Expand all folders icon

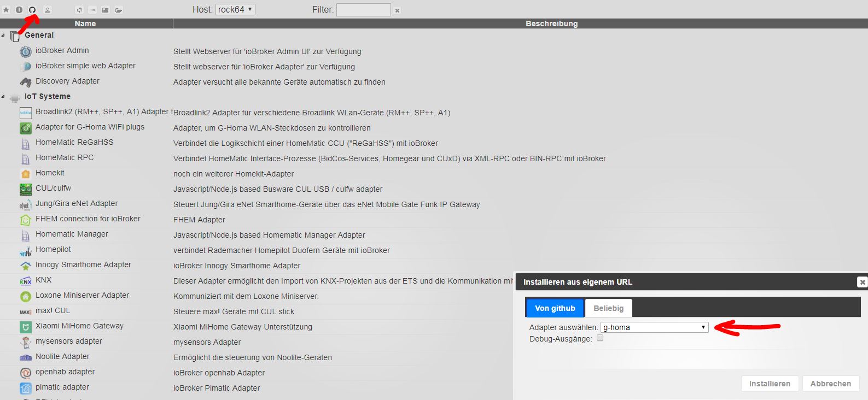point(119,10)
